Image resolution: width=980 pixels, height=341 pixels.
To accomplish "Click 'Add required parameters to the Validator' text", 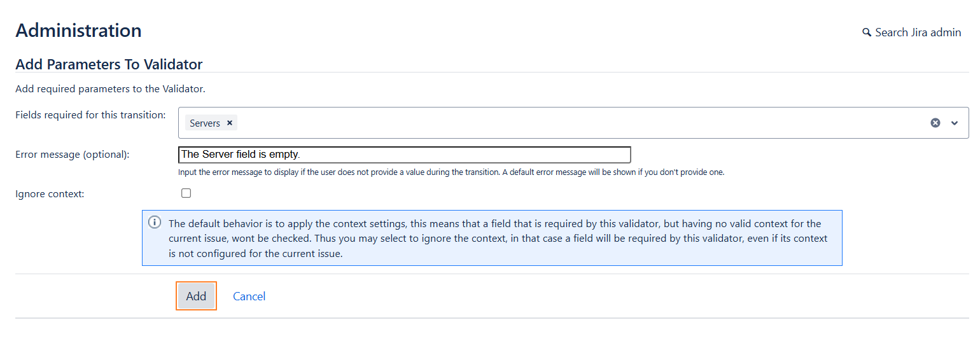I will (x=110, y=89).
